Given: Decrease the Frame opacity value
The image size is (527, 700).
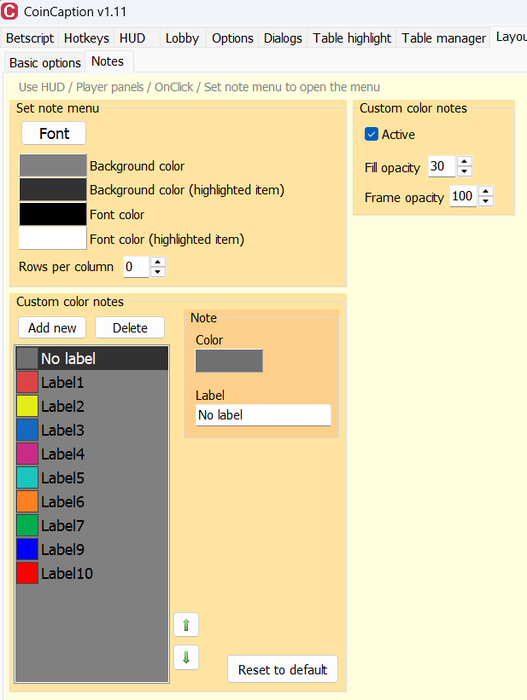Looking at the screenshot, I should [486, 201].
